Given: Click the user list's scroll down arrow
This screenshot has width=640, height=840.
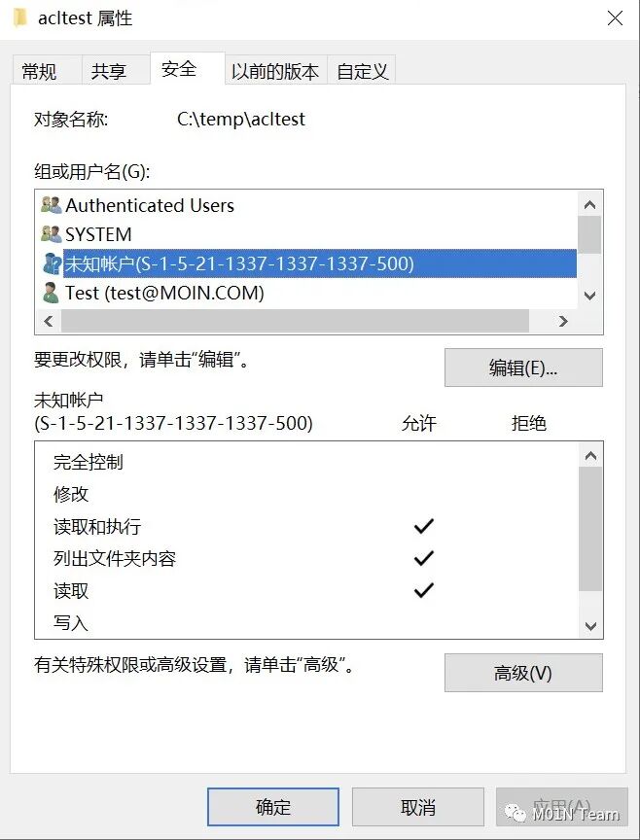Looking at the screenshot, I should 589,296.
